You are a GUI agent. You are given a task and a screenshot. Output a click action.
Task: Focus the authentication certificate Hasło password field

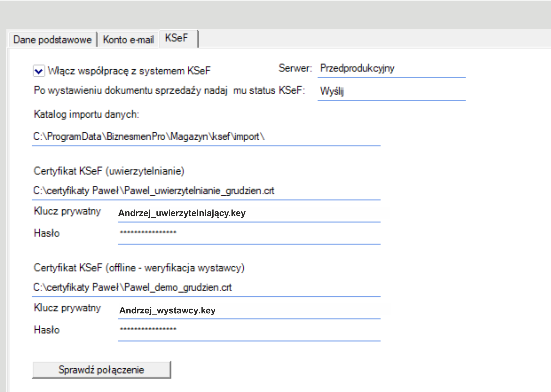pyautogui.click(x=249, y=234)
